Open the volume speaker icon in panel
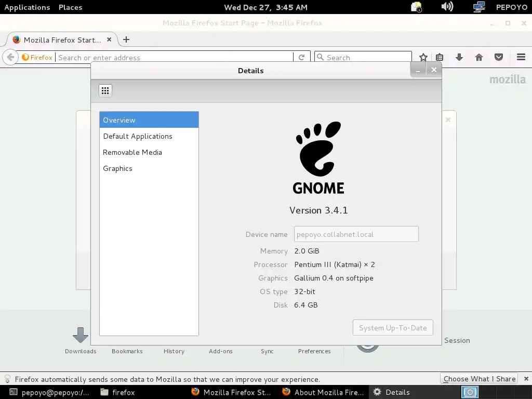The width and height of the screenshot is (532, 399). pos(447,6)
